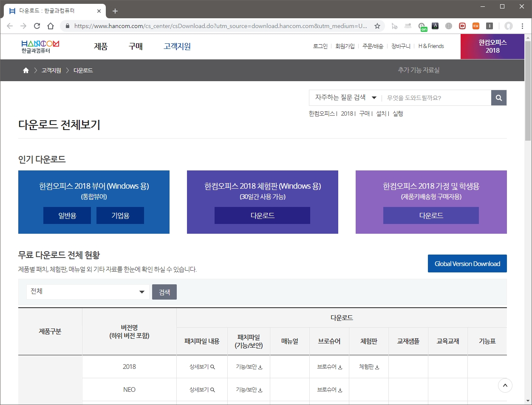Click the extension icon with 'on' badge

tap(422, 27)
